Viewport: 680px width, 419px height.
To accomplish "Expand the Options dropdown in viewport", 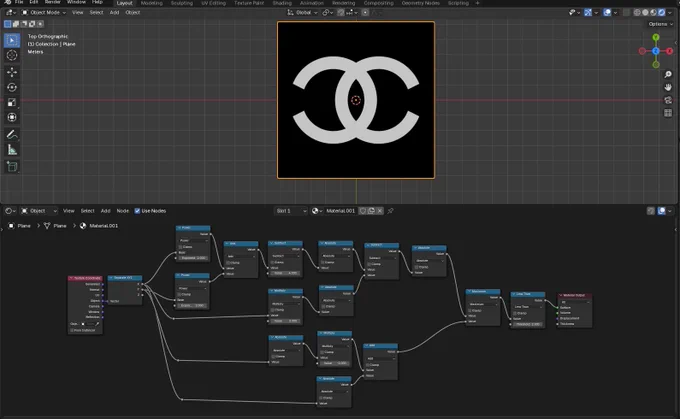I will point(661,24).
